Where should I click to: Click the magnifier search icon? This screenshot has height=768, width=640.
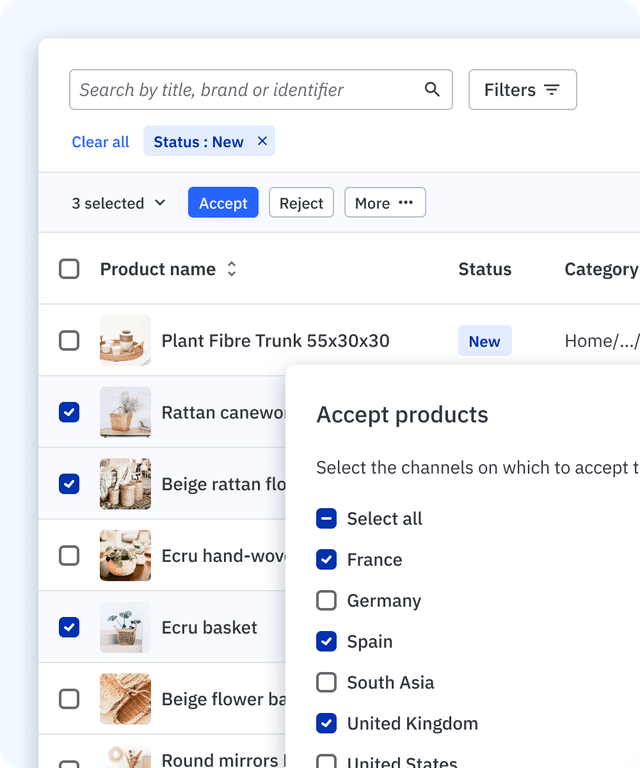tap(432, 90)
